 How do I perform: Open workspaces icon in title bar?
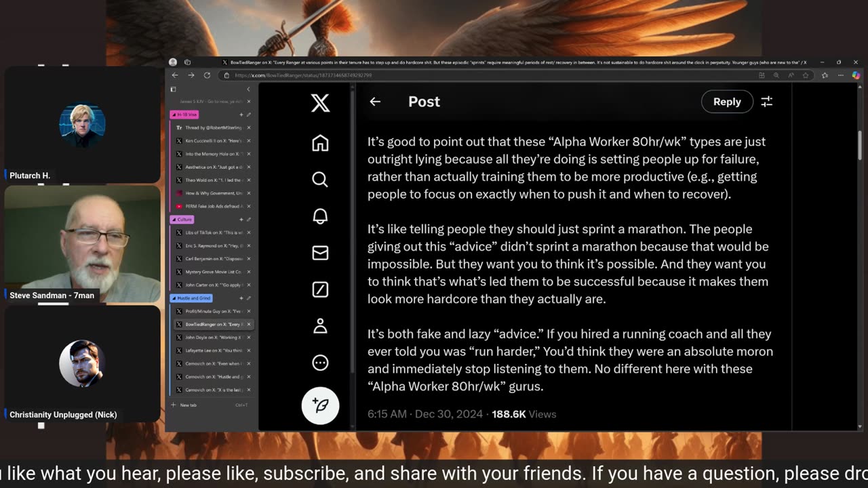pyautogui.click(x=188, y=62)
